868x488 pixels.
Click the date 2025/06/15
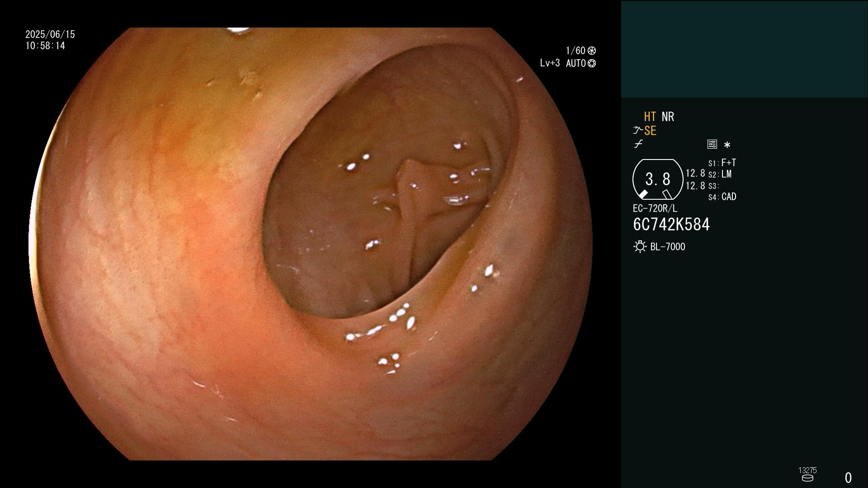point(50,34)
